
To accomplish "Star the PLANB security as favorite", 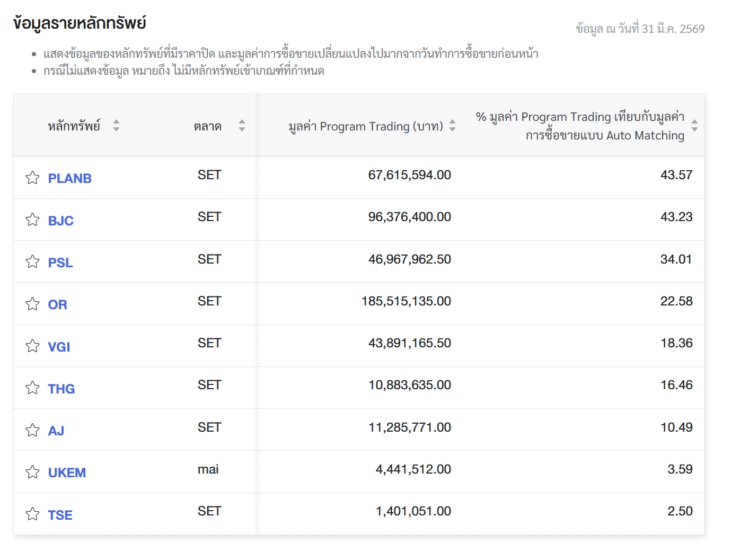I will (32, 178).
